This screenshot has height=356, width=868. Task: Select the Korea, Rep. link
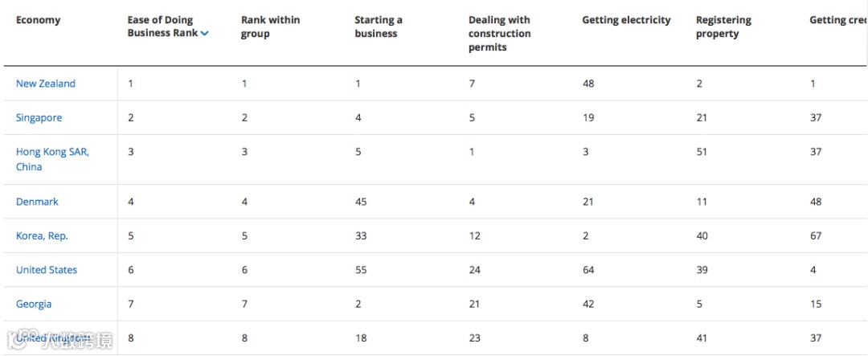(42, 236)
